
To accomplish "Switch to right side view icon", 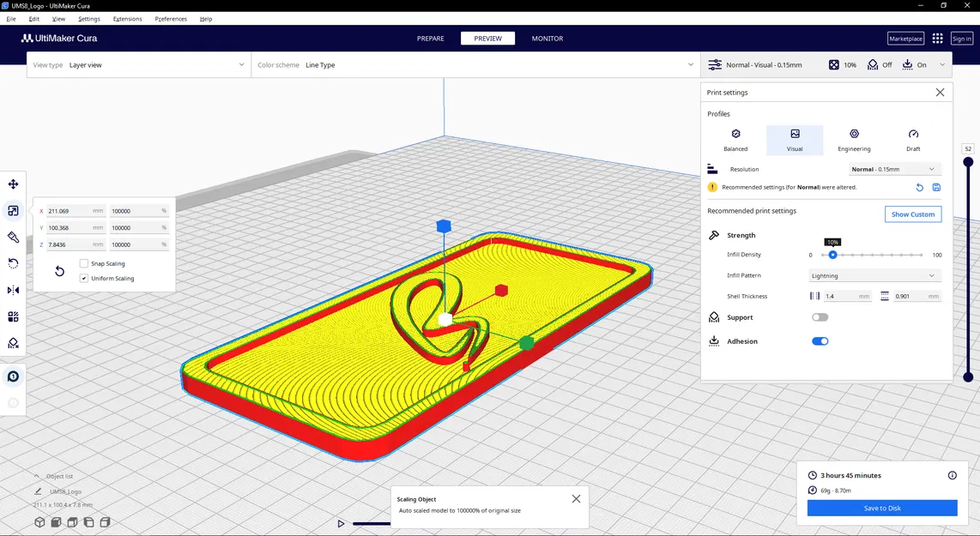I will pos(105,522).
